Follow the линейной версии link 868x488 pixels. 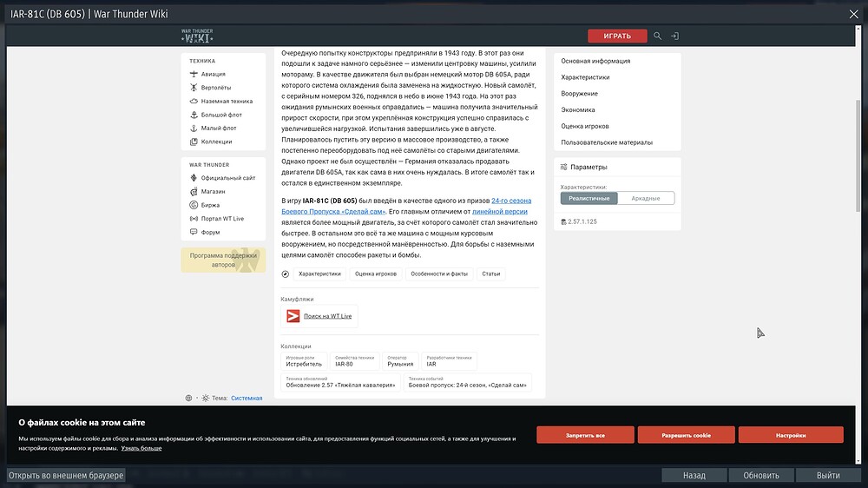point(500,212)
